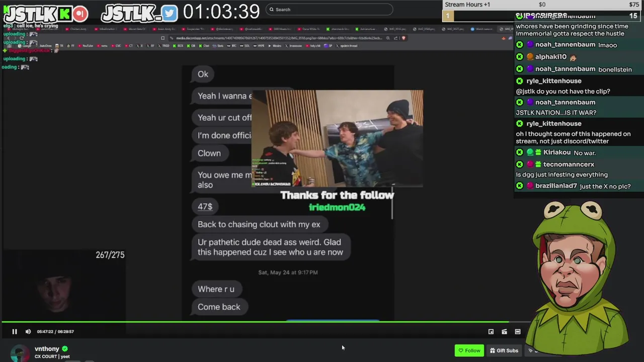The image size is (644, 362).
Task: Click the 'Back to chasing clout with my ex' message
Action: pos(259,225)
